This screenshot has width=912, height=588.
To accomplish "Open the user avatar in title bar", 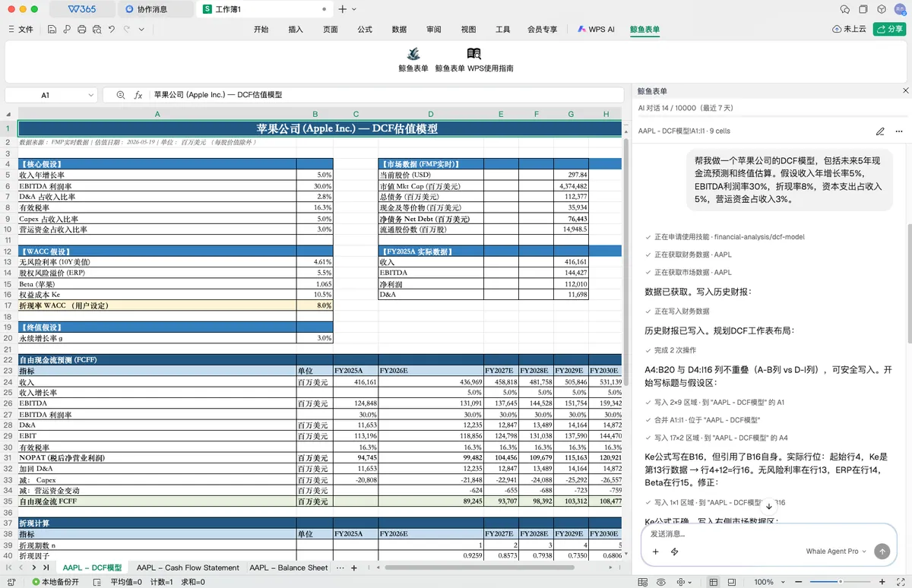I will (898, 9).
